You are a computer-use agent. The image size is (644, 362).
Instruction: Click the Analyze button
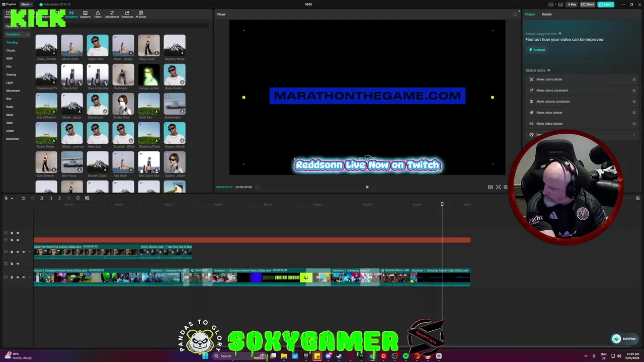click(x=537, y=50)
